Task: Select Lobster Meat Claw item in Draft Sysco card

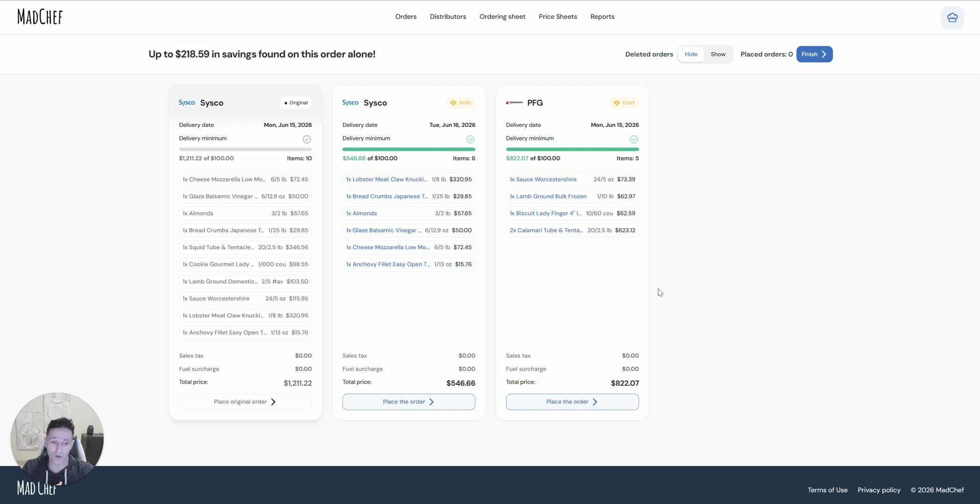Action: [x=409, y=179]
